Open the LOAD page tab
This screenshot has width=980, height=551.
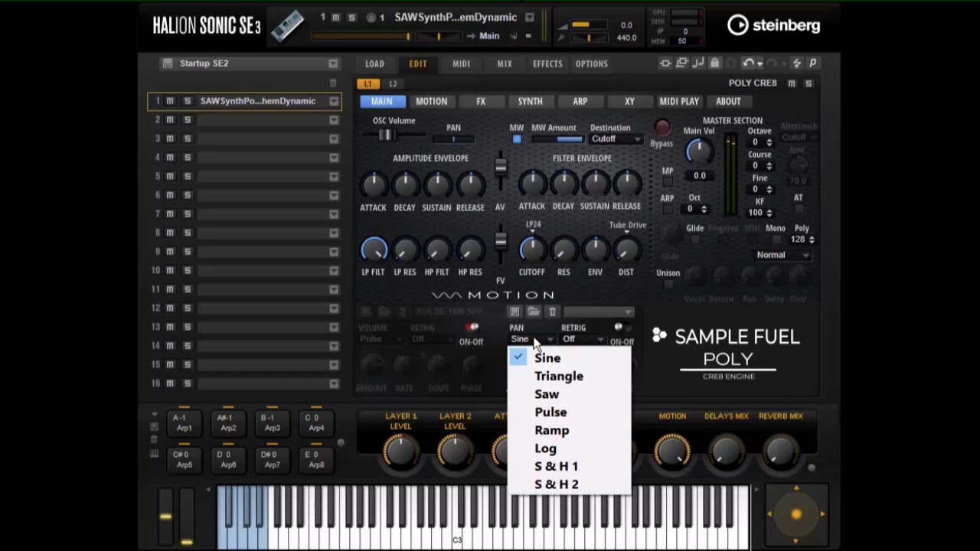pos(374,64)
